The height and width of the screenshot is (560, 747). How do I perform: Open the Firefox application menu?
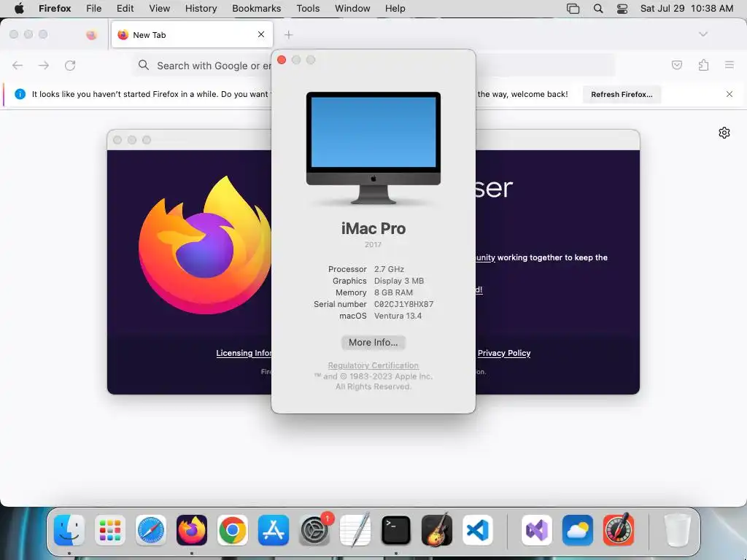click(x=55, y=8)
